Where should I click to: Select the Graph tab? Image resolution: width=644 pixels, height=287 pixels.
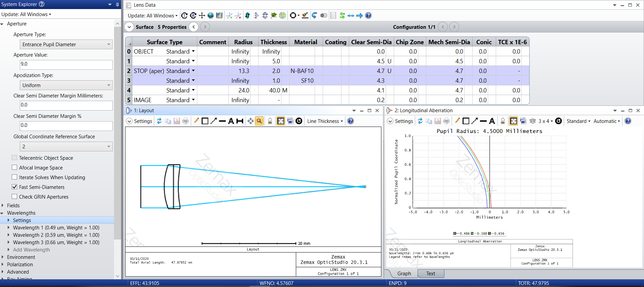(404, 274)
